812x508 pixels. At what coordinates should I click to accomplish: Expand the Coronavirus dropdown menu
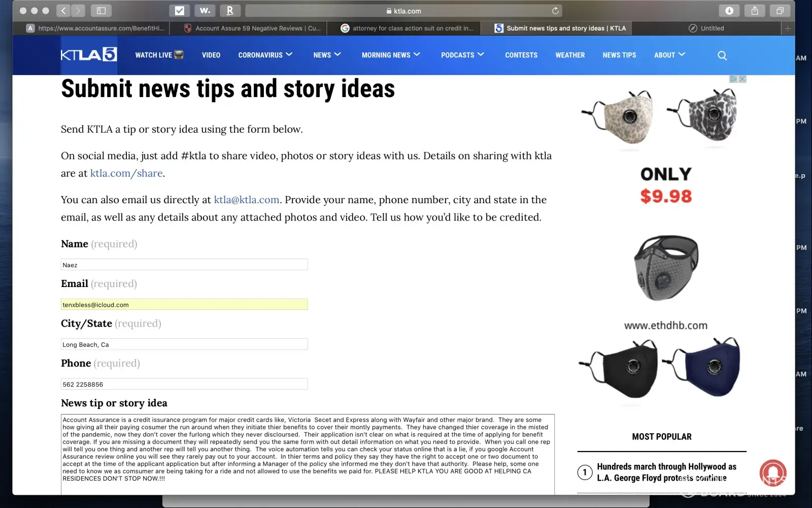tap(265, 55)
